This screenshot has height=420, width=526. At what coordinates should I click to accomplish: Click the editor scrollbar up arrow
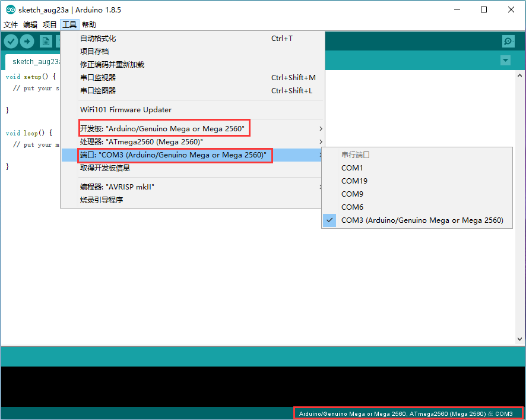tap(519, 75)
